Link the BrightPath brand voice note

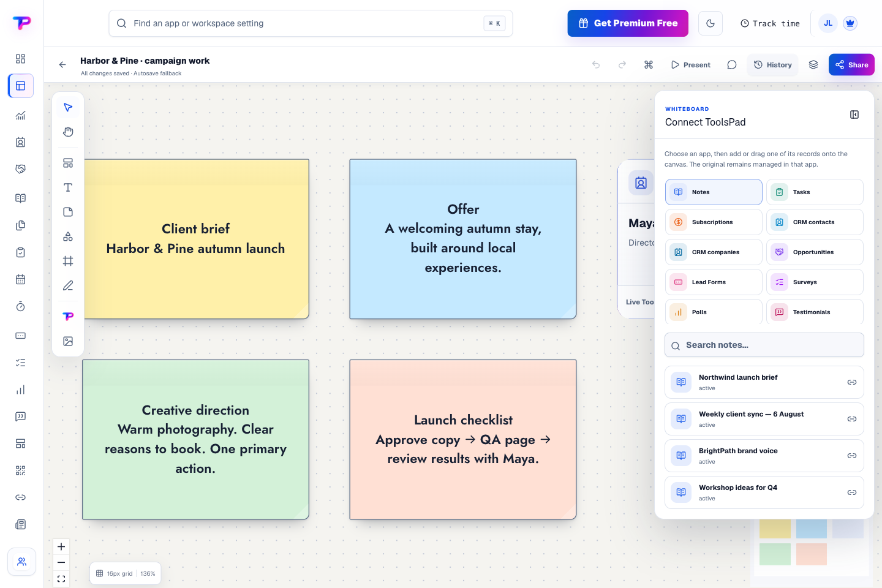point(851,456)
